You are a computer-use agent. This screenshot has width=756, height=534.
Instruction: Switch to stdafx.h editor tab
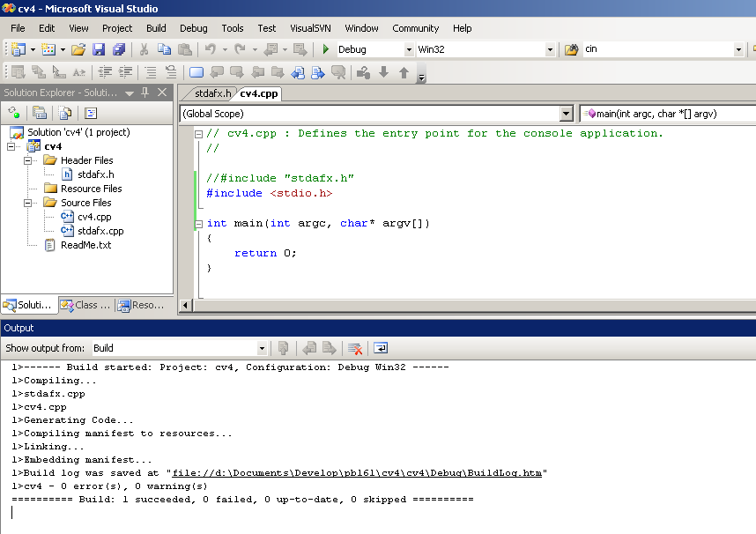[x=212, y=93]
